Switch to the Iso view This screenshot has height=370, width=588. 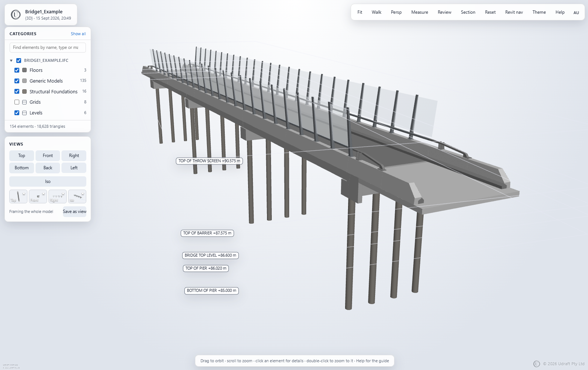click(x=48, y=181)
